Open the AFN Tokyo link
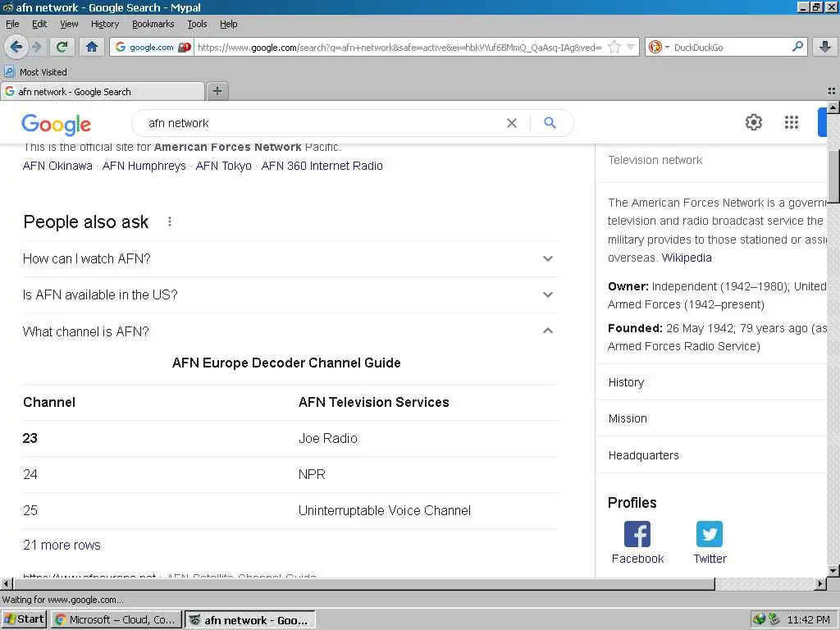 click(223, 166)
